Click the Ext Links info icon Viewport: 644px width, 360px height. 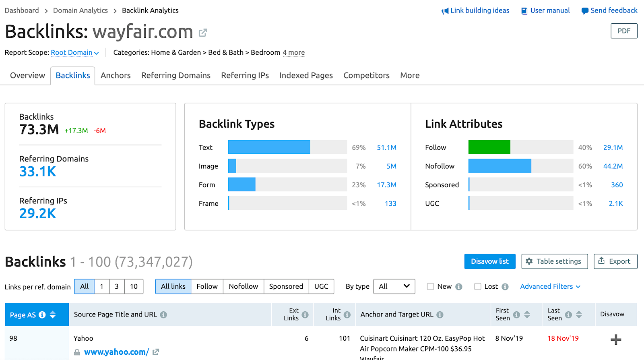click(305, 315)
